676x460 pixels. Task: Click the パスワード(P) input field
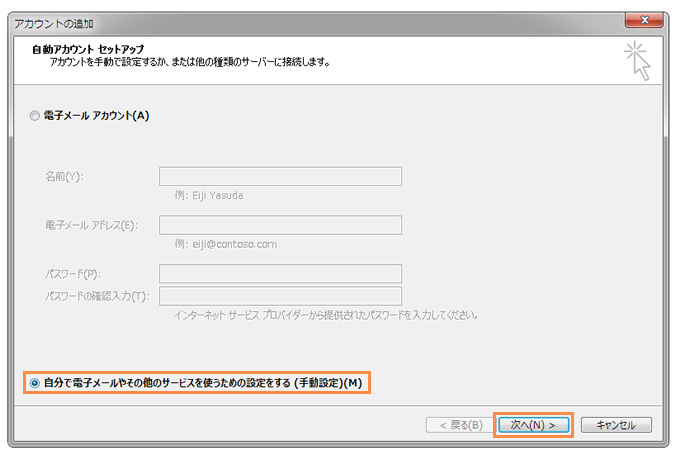coord(280,274)
